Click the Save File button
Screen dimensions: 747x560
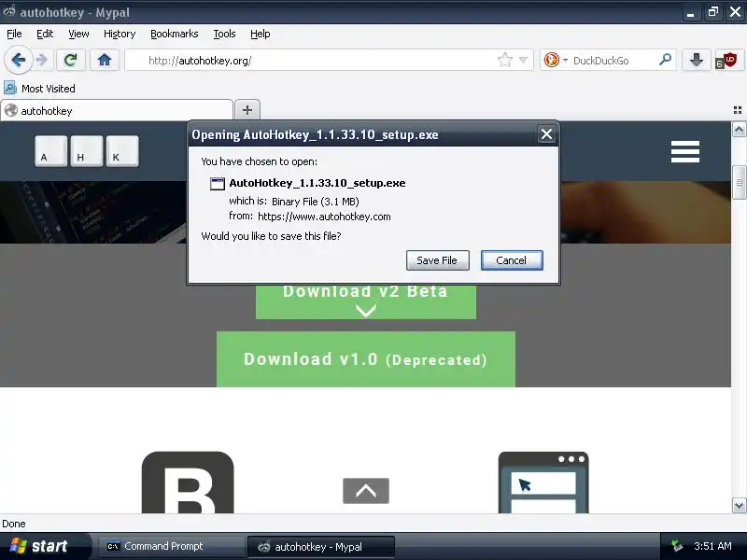(437, 260)
